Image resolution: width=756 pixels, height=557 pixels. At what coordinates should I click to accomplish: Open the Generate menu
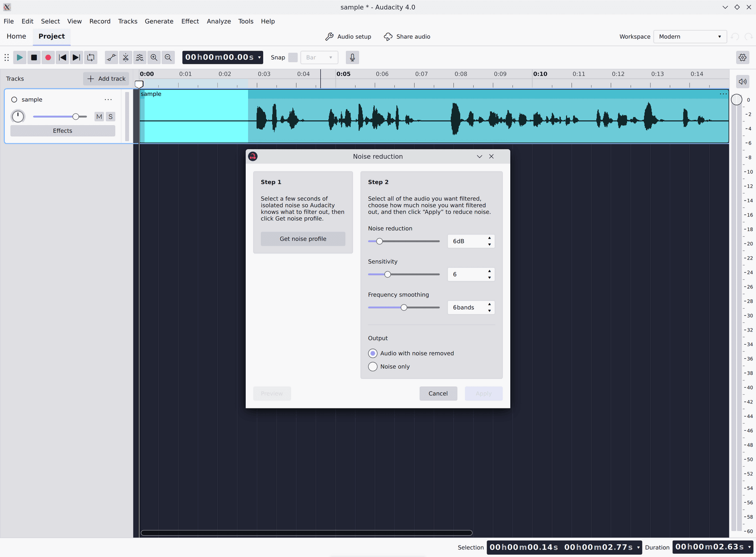pyautogui.click(x=159, y=21)
